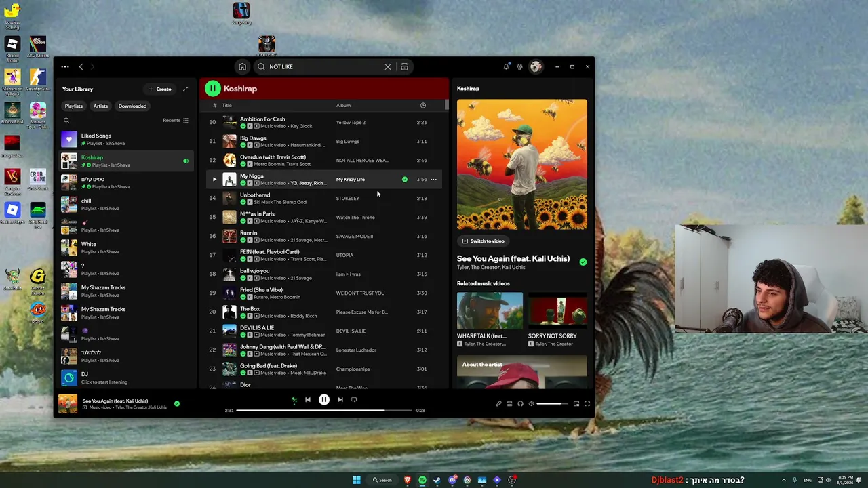Viewport: 868px width, 488px height.
Task: Toggle shuffle in the player bar
Action: (x=294, y=400)
